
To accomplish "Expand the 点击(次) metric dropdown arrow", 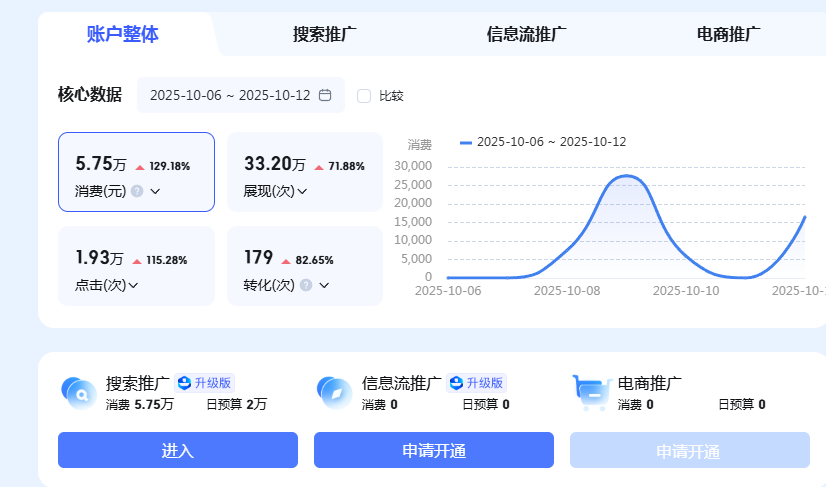I will pos(133,285).
